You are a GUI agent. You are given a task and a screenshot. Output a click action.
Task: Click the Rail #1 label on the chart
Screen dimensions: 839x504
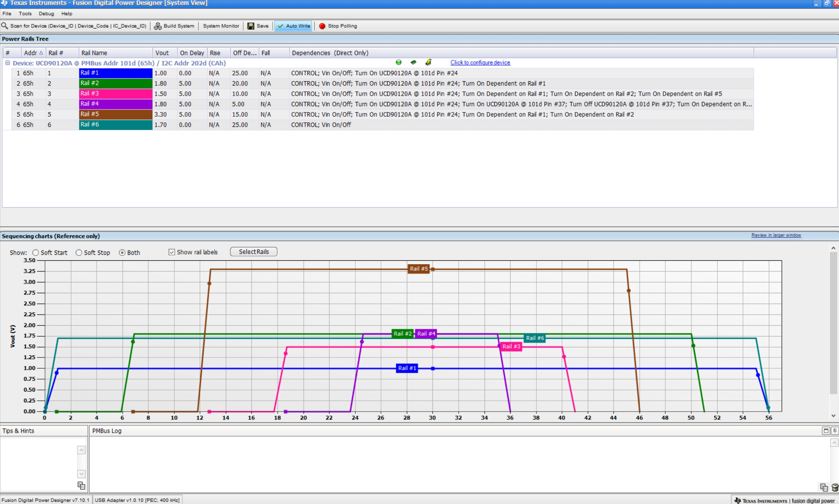(407, 368)
